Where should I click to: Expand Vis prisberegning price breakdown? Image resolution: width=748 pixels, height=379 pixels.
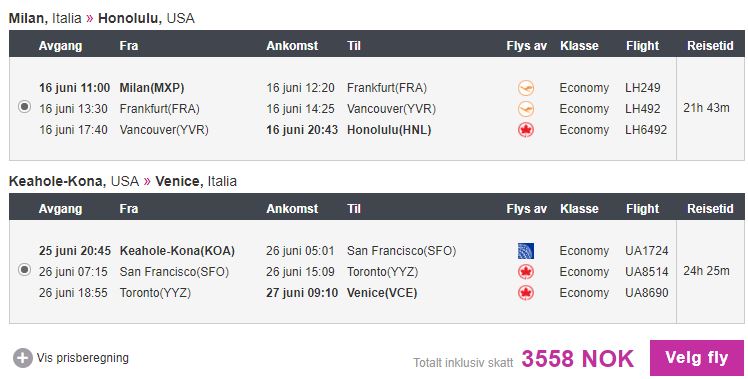pos(83,358)
